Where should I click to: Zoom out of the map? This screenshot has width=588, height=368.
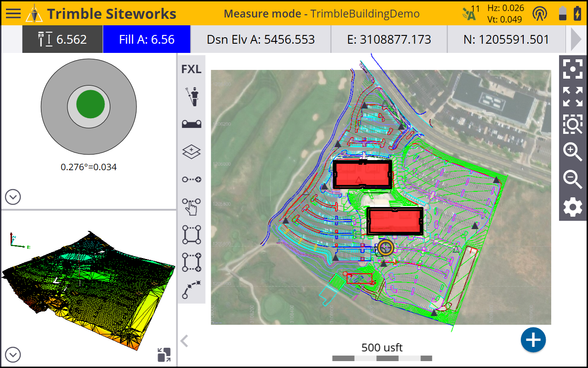[573, 179]
